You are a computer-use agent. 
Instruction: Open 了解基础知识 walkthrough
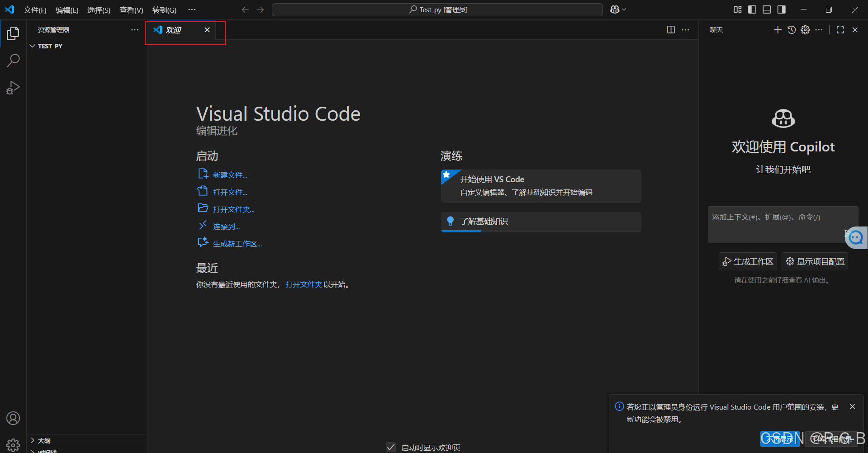541,222
